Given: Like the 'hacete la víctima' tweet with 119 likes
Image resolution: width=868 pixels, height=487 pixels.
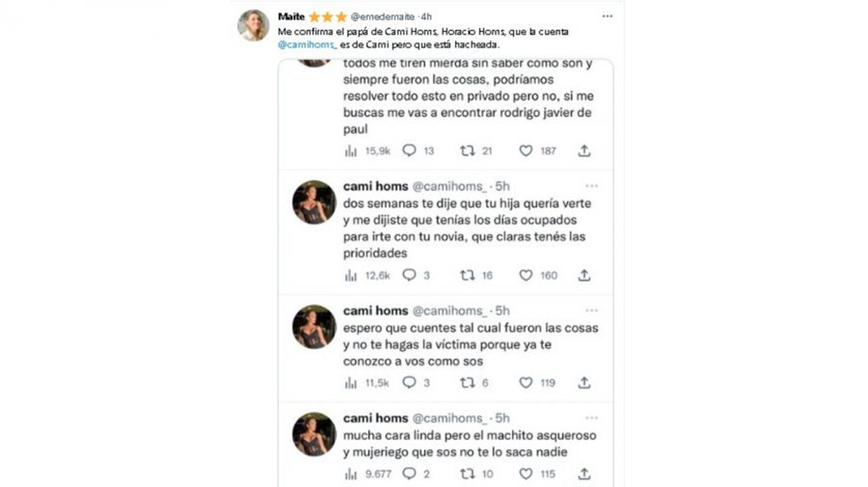Looking at the screenshot, I should pos(527,382).
